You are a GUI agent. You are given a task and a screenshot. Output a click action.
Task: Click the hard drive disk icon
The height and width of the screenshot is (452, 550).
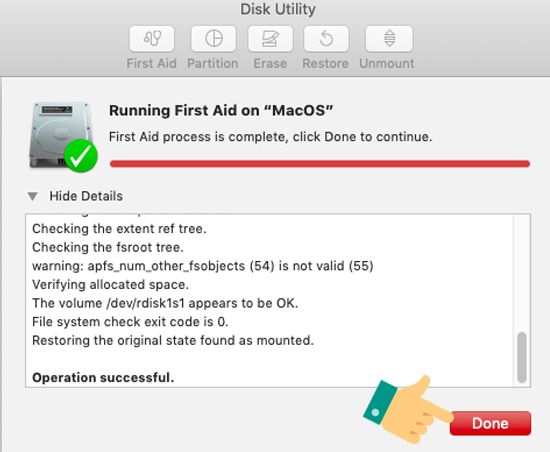[60, 134]
